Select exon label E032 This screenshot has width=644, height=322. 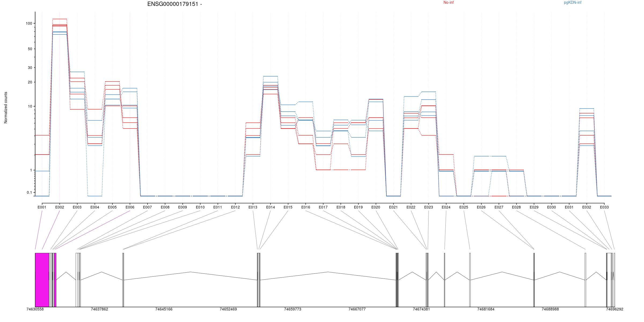587,207
